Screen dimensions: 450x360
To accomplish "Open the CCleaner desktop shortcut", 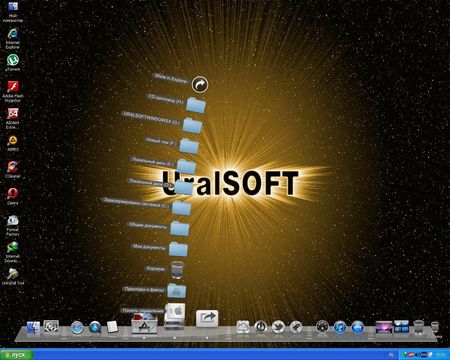I will (13, 169).
